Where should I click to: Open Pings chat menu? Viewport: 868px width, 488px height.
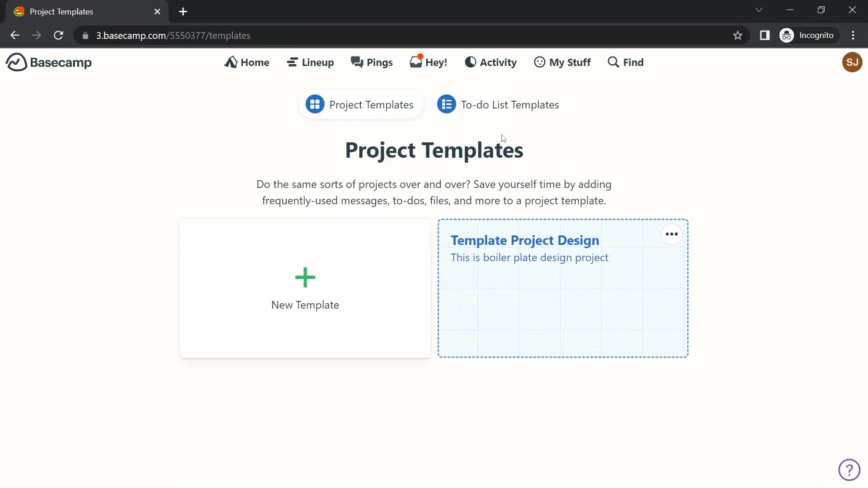[372, 62]
